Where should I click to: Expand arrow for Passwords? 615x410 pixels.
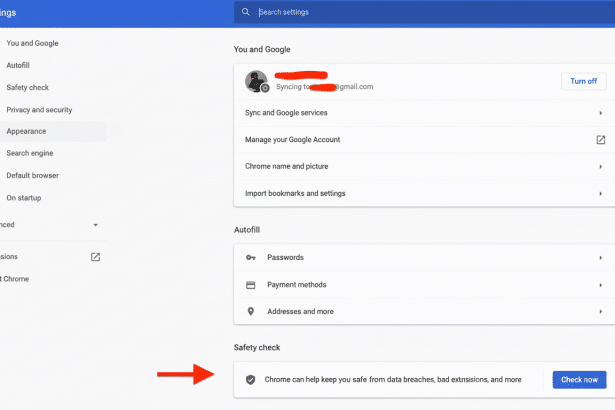(600, 258)
